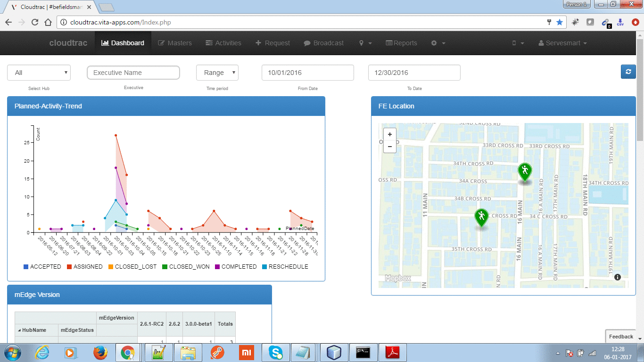Open the location pin menu in navbar

point(365,43)
